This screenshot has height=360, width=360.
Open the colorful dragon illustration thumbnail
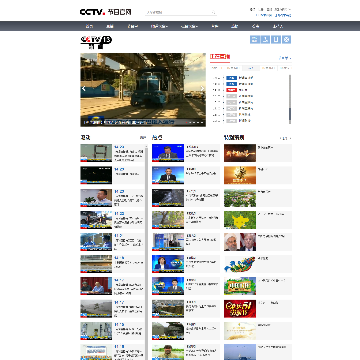(240, 264)
